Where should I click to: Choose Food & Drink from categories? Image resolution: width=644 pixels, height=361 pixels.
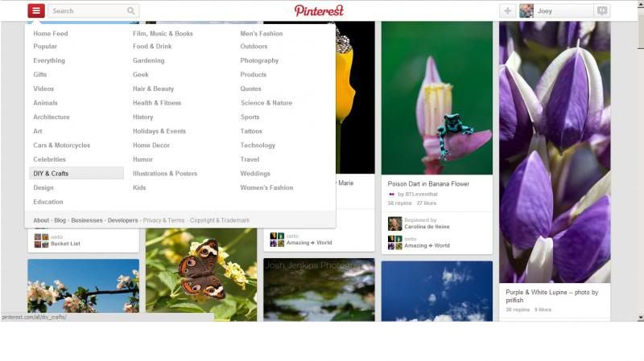pos(152,47)
